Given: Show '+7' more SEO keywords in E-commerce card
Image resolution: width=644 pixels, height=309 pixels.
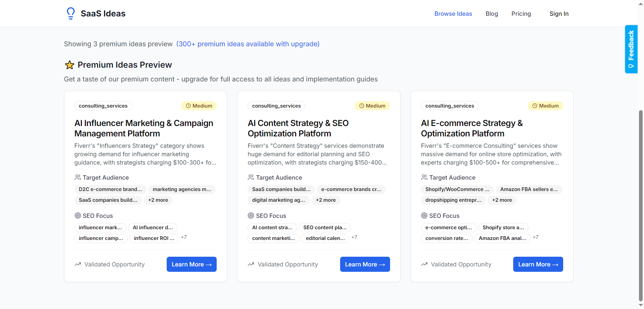Looking at the screenshot, I should pos(535,237).
